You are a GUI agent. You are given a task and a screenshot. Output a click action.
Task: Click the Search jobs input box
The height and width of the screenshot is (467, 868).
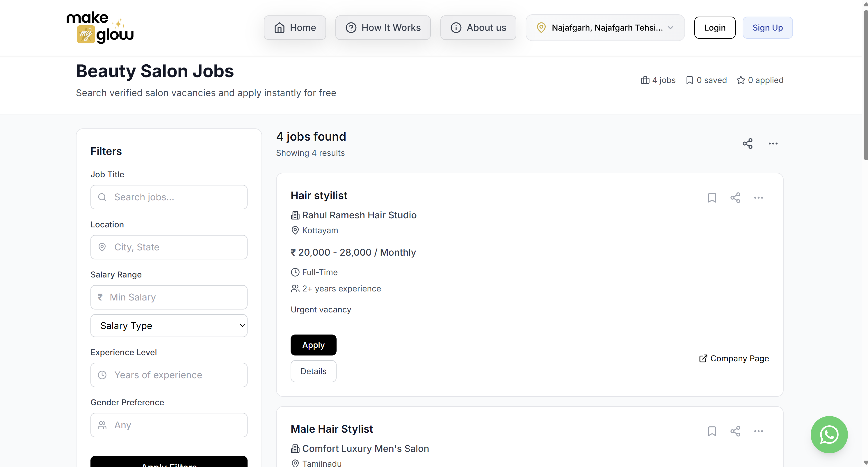point(169,197)
